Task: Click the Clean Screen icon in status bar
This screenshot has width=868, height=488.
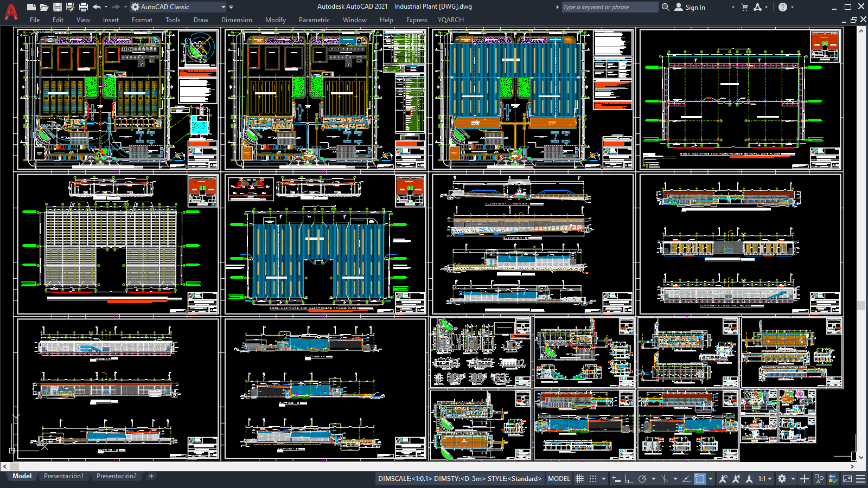Action: click(x=847, y=479)
